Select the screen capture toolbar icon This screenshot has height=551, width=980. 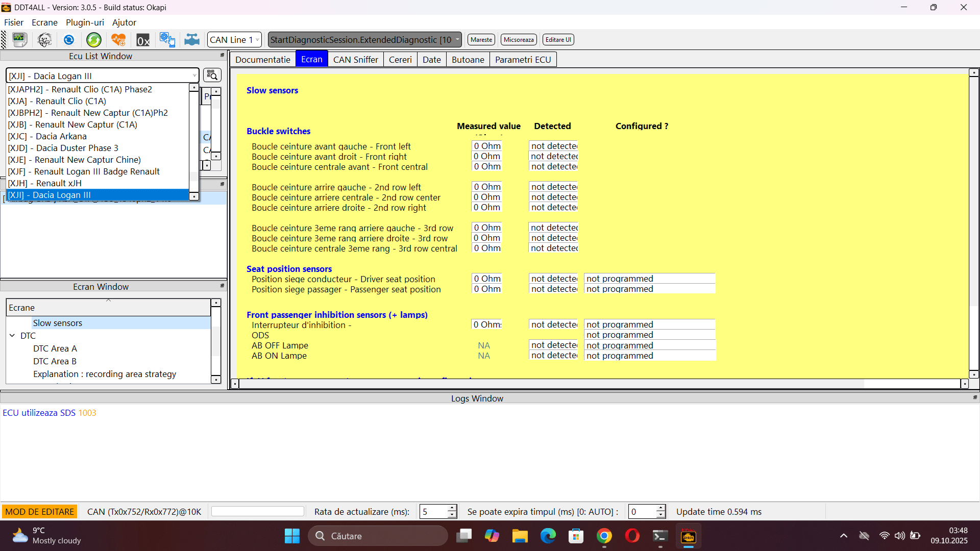tap(19, 40)
